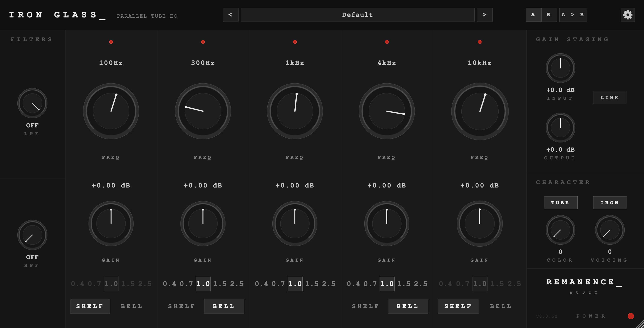
Task: Select SHELF for the 4kHz band
Action: click(x=366, y=306)
